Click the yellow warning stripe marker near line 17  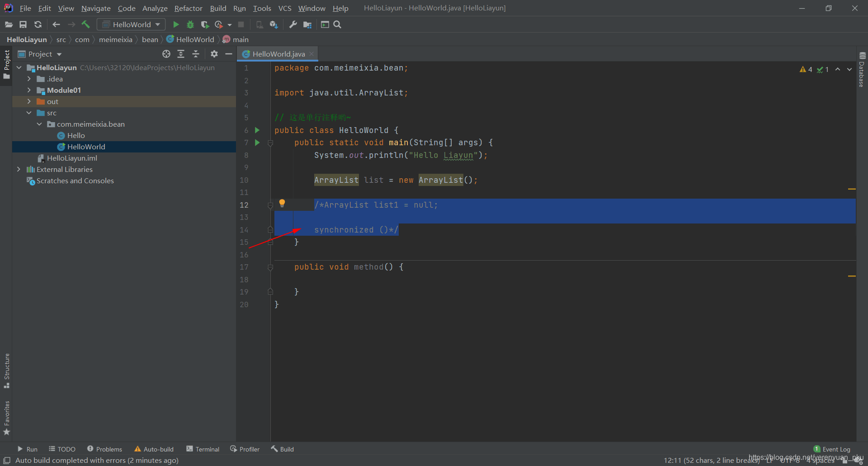pyautogui.click(x=852, y=276)
